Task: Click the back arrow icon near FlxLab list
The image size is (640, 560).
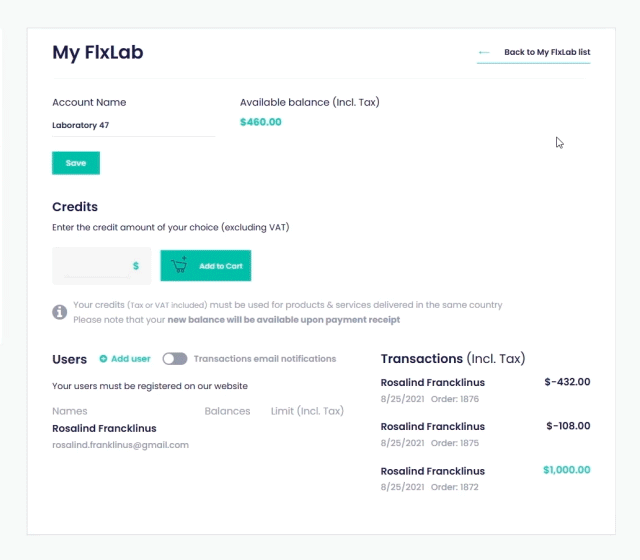Action: [x=484, y=52]
